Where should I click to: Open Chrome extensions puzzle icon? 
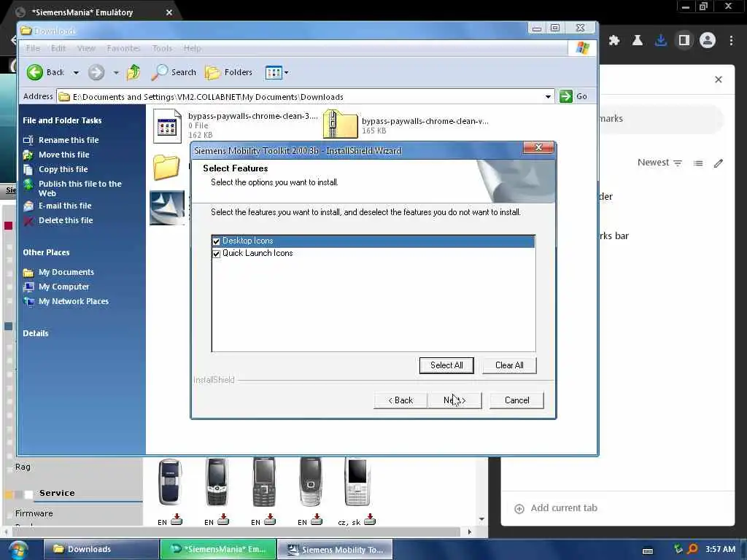pos(614,41)
